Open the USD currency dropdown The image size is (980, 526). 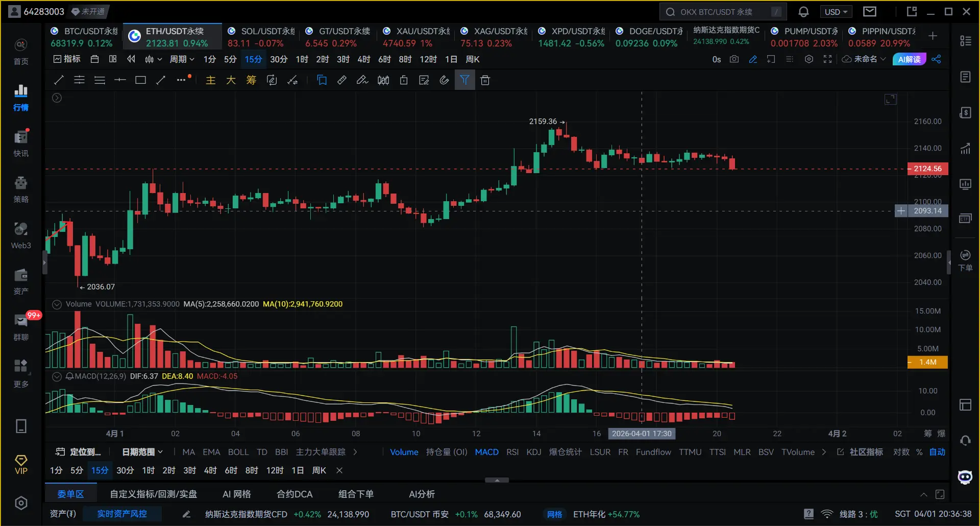coord(836,12)
